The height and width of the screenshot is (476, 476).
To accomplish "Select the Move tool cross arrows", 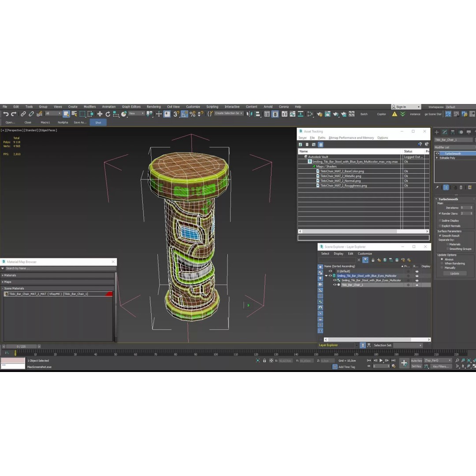I will point(100,114).
